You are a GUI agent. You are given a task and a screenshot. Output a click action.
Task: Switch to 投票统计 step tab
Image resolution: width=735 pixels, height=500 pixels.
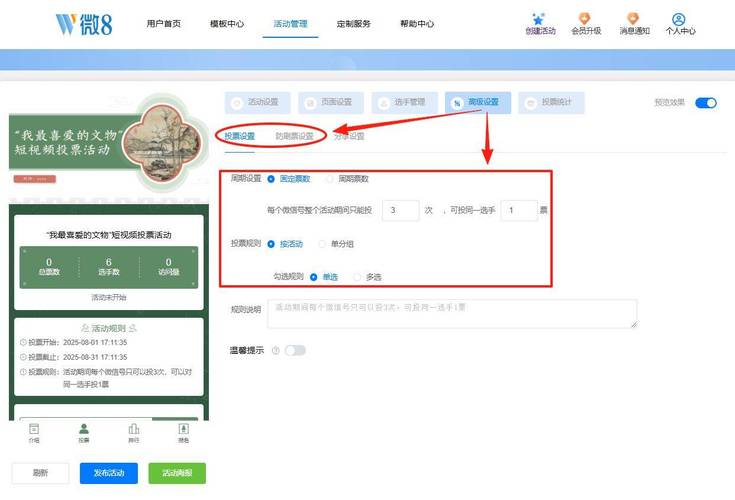(x=551, y=102)
